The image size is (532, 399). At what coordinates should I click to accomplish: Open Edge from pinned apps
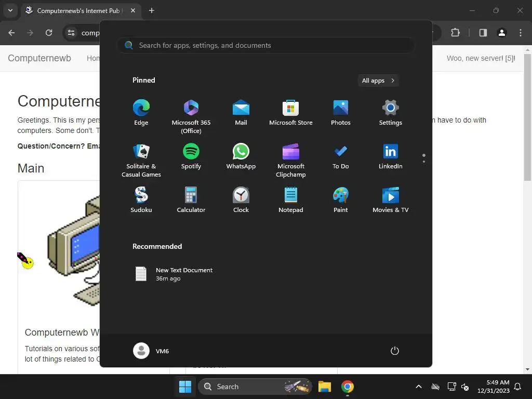[141, 112]
